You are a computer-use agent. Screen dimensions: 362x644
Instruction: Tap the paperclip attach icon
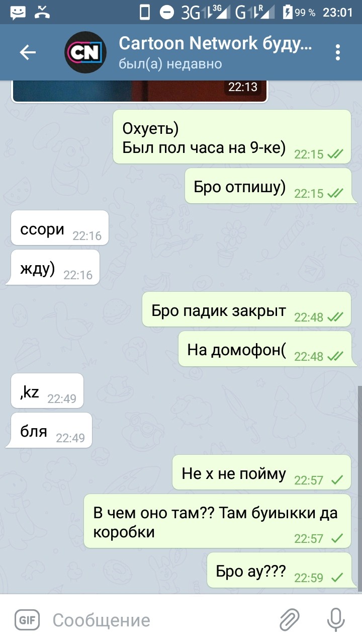coord(289,620)
